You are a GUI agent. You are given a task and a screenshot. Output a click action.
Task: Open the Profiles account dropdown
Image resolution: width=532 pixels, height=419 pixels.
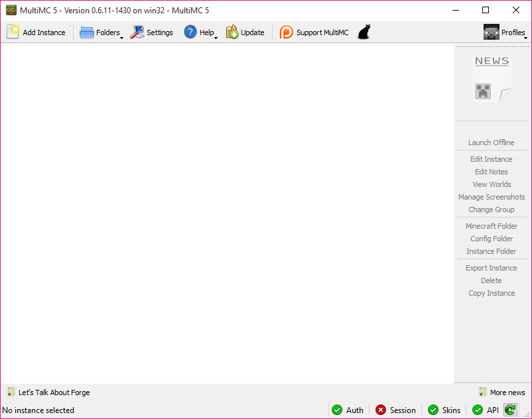(505, 32)
